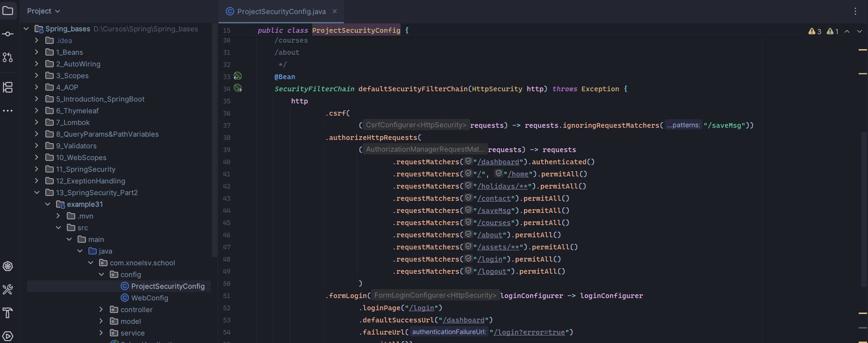Screen dimensions: 868x343
Task: Jump to next highlighted problem arrow
Action: click(x=859, y=31)
